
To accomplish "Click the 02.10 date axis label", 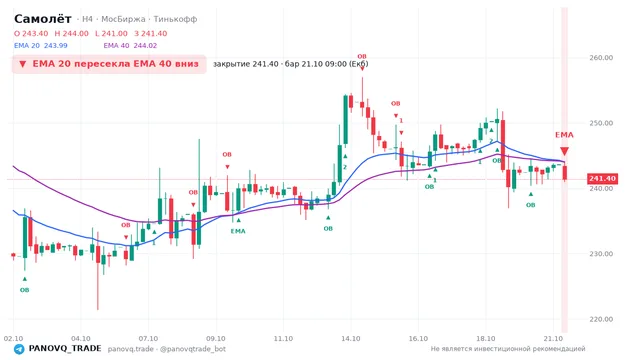I will pos(13,338).
